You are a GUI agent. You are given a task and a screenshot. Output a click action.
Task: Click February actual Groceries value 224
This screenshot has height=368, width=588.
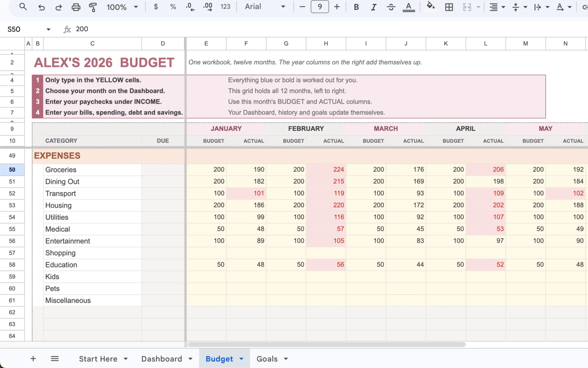click(326, 170)
